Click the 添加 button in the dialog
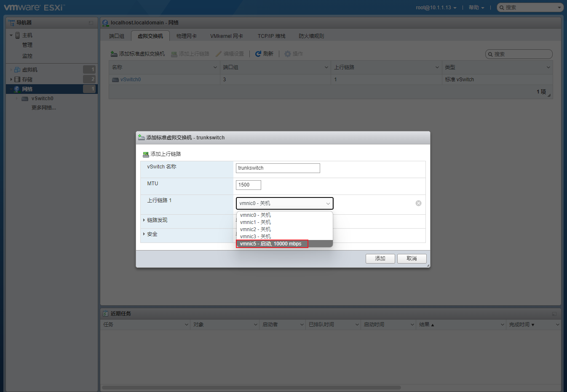Image resolution: width=567 pixels, height=392 pixels. click(380, 259)
